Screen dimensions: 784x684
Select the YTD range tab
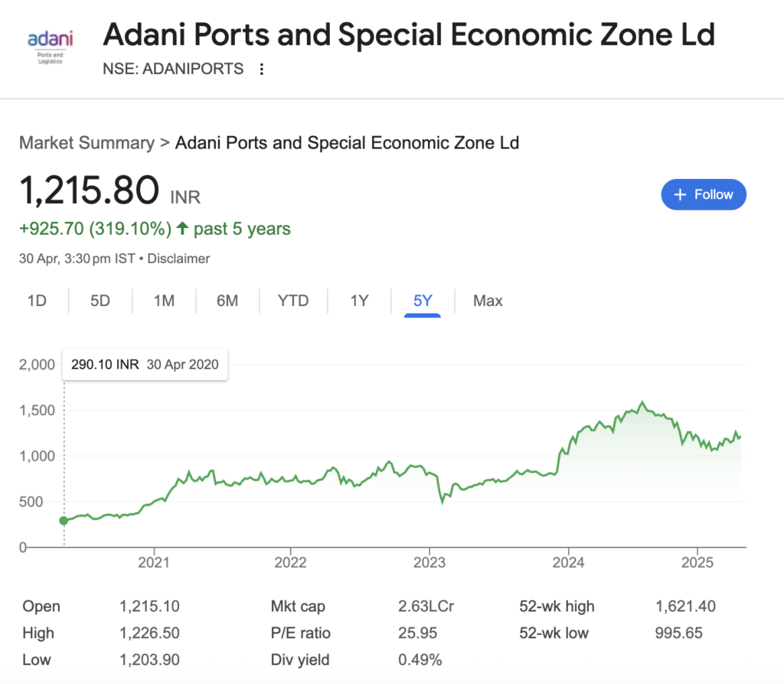[x=293, y=301]
